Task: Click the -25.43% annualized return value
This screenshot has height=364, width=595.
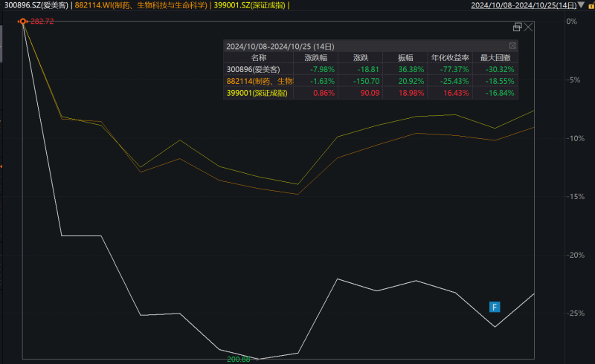Action: click(x=454, y=81)
